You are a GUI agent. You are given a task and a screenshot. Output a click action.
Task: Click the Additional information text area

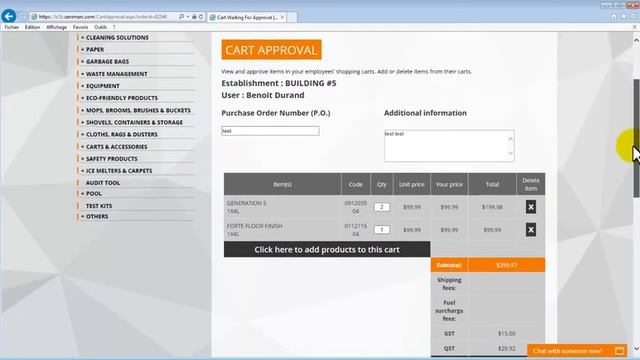click(449, 146)
